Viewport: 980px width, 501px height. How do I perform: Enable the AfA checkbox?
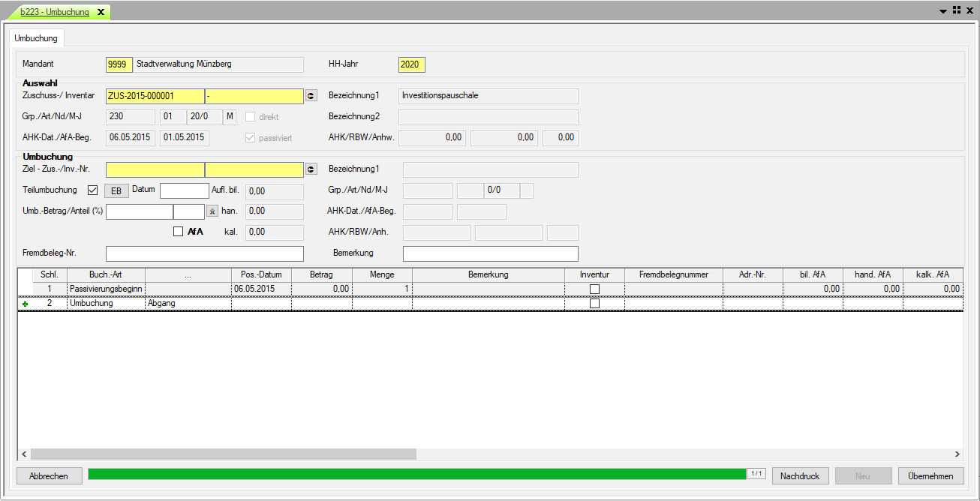(178, 232)
